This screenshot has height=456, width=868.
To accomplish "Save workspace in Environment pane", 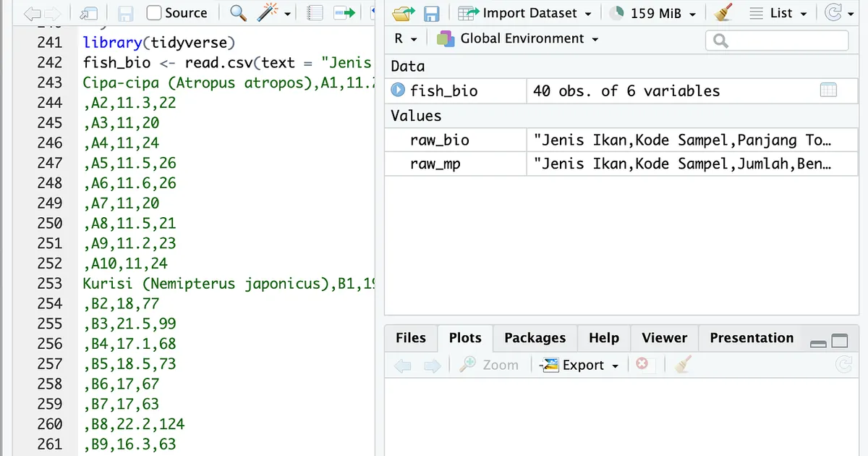I will coord(431,13).
